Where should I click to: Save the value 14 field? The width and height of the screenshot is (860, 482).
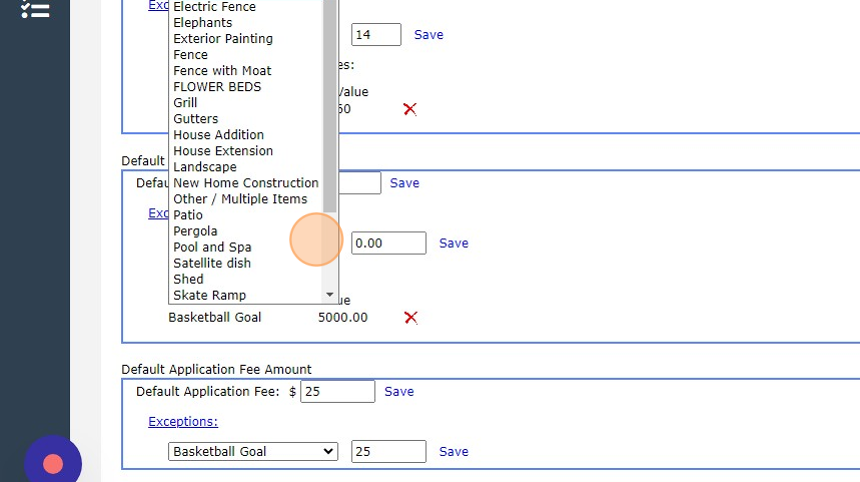coord(428,35)
